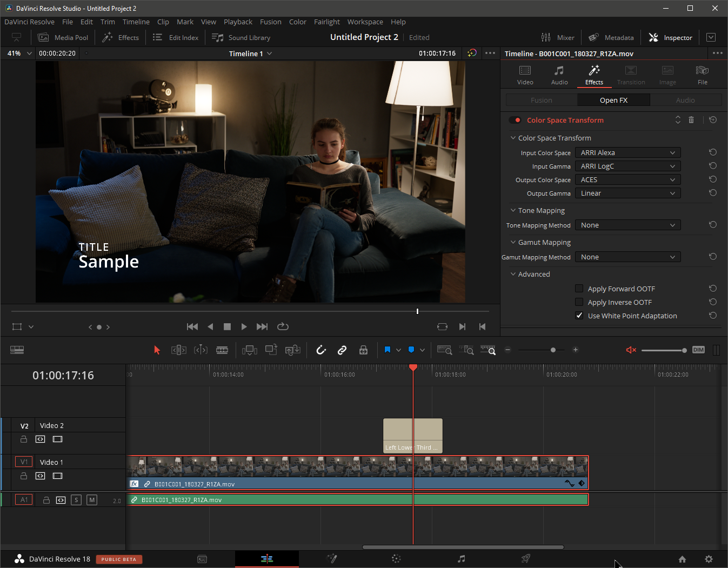Open Timeline View Options icon
728x568 pixels.
(x=17, y=350)
